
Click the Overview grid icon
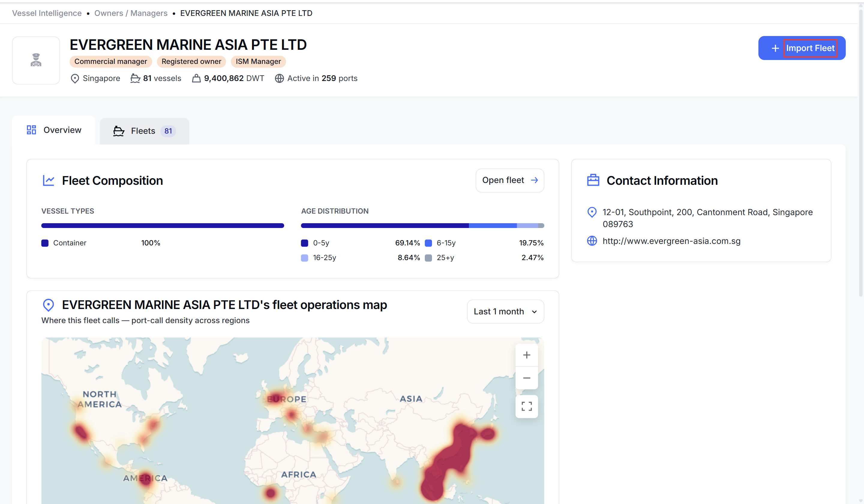coord(31,130)
